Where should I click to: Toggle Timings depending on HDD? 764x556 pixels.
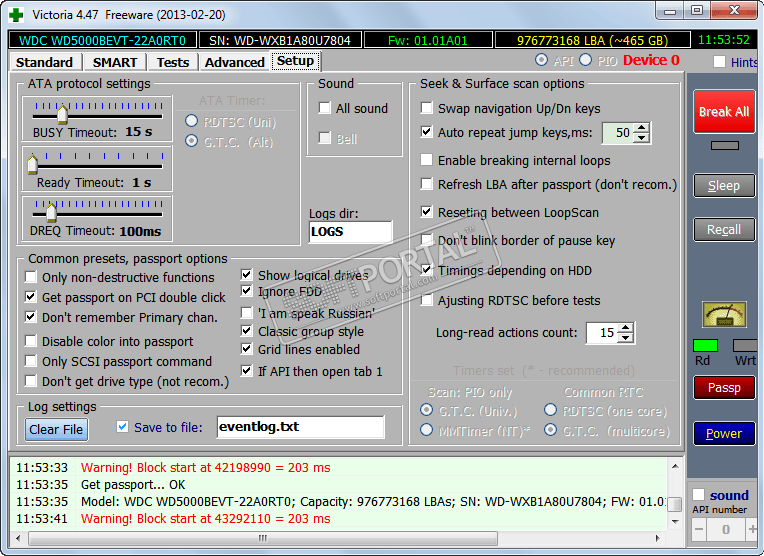click(427, 269)
